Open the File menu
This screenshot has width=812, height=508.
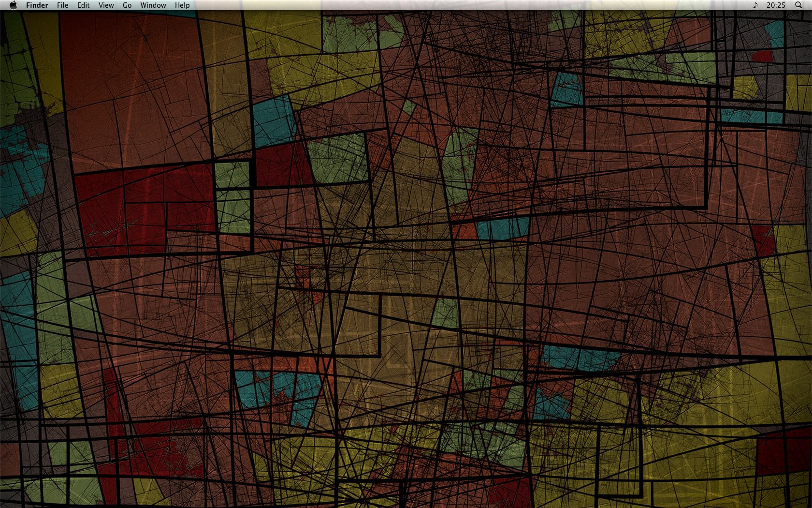point(62,5)
